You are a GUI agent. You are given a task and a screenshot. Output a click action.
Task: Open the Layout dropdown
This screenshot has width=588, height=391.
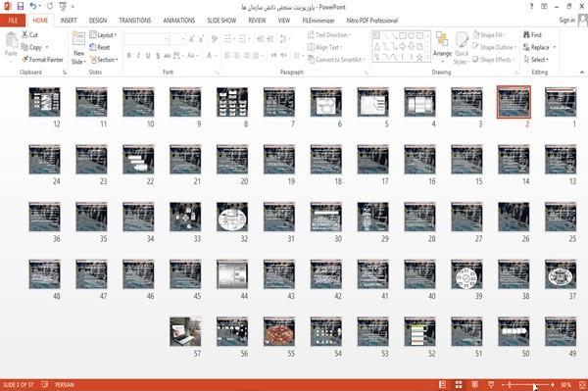click(x=103, y=35)
